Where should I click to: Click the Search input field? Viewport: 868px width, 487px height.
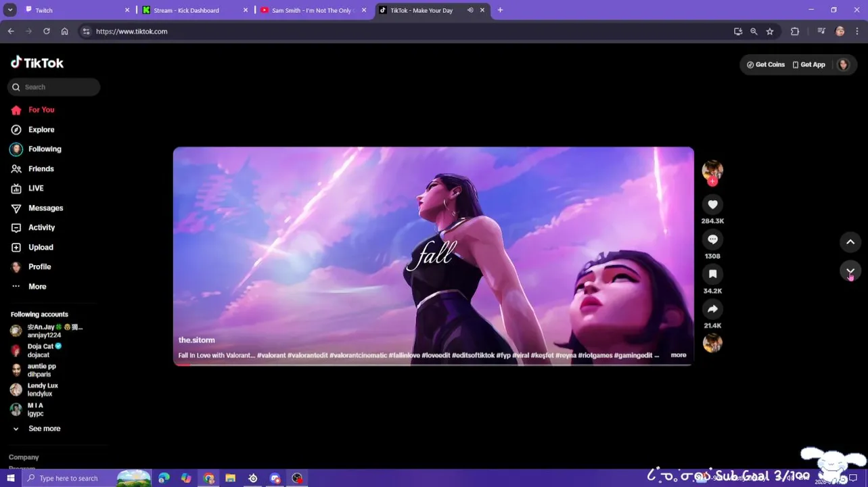coord(54,87)
